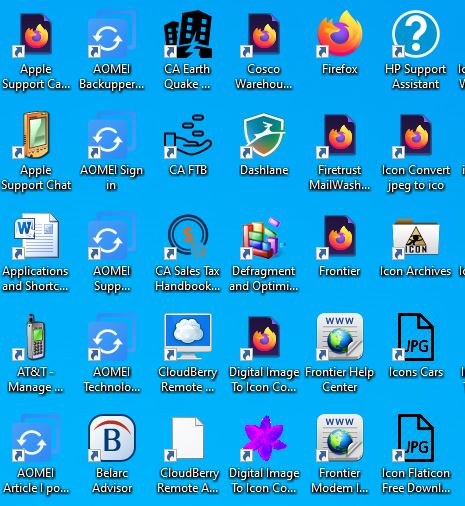The height and width of the screenshot is (506, 465).
Task: Select the CA FTB hand icon
Action: (188, 135)
